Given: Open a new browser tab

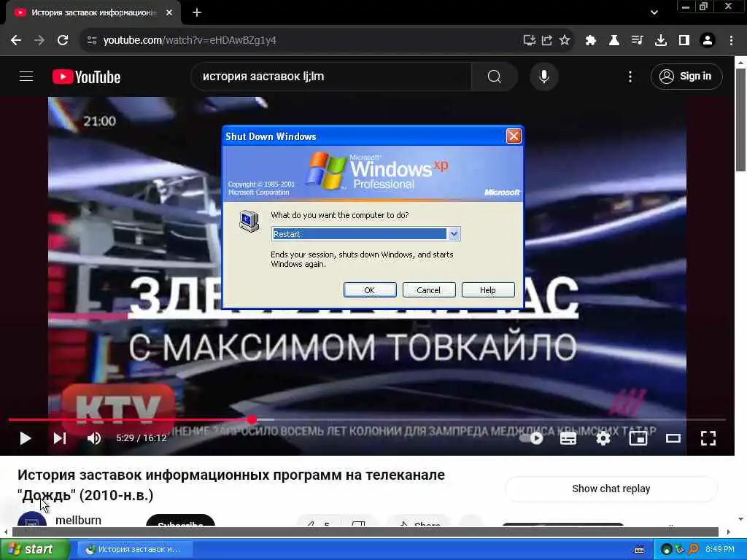Looking at the screenshot, I should (197, 12).
